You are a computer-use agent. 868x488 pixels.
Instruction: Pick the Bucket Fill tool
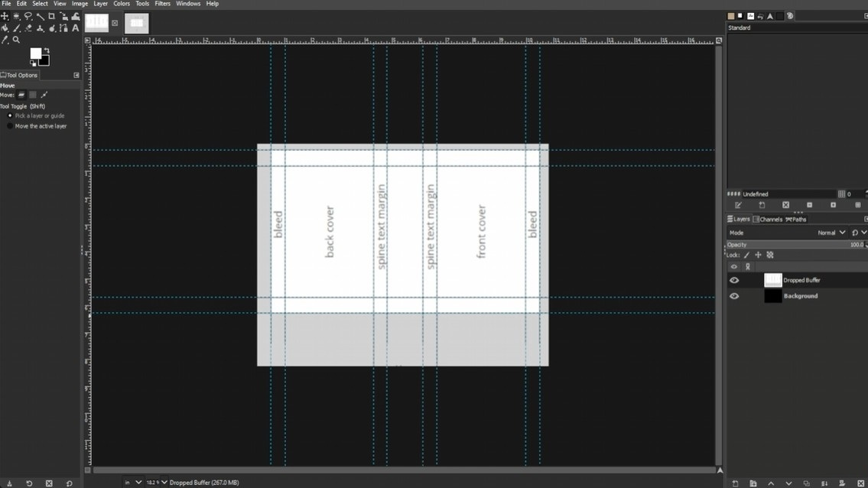5,28
